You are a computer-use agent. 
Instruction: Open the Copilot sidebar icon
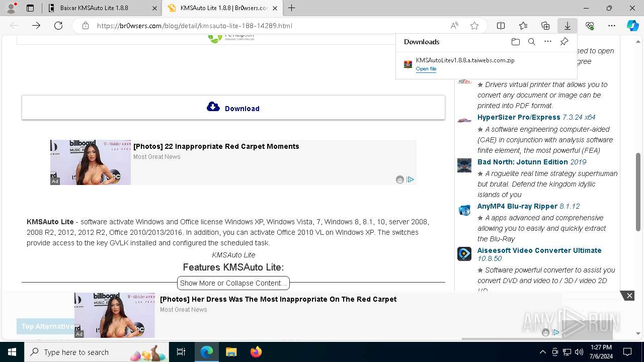click(x=632, y=26)
